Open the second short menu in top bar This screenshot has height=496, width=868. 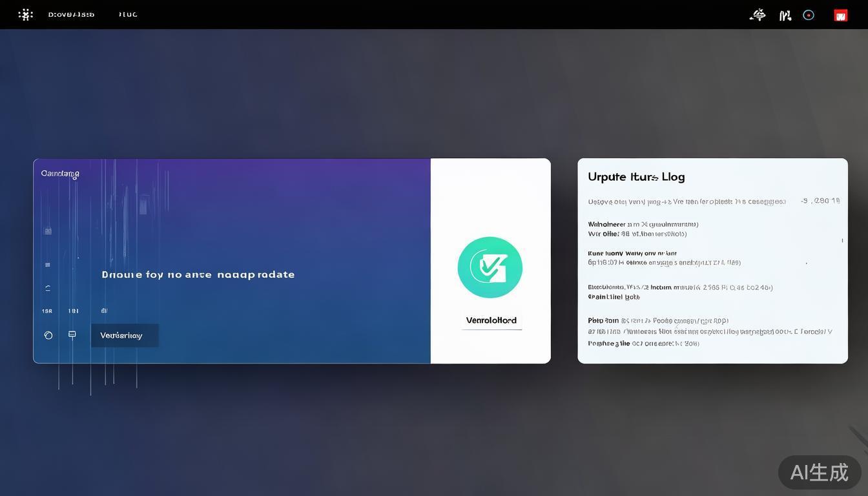(128, 15)
